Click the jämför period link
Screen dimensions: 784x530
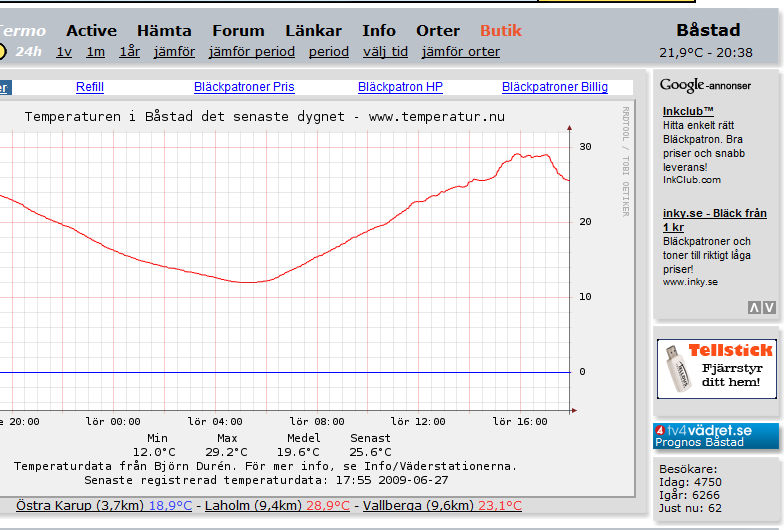click(x=251, y=52)
